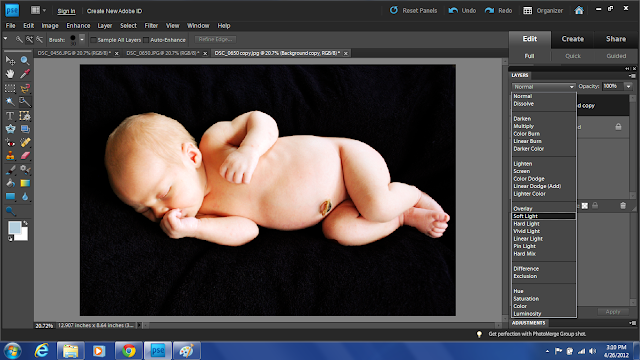The image size is (640, 360).
Task: Select the Sponge tool
Action: click(x=10, y=211)
